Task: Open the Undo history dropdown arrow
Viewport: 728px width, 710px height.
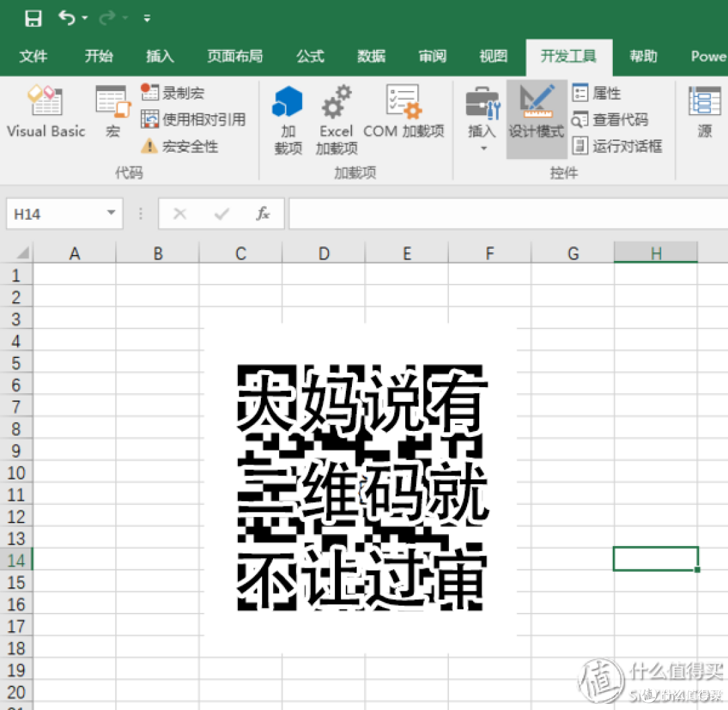Action: point(84,18)
